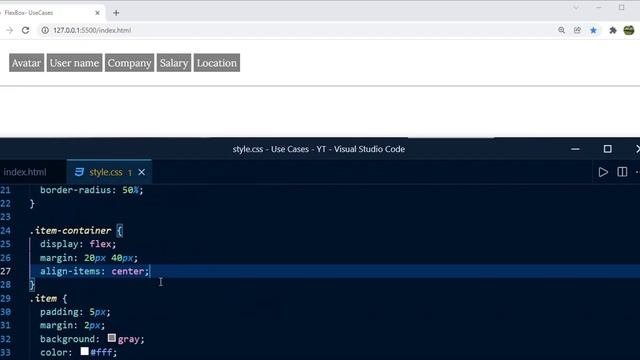Click the User name item
Image resolution: width=640 pixels, height=360 pixels.
coord(74,63)
